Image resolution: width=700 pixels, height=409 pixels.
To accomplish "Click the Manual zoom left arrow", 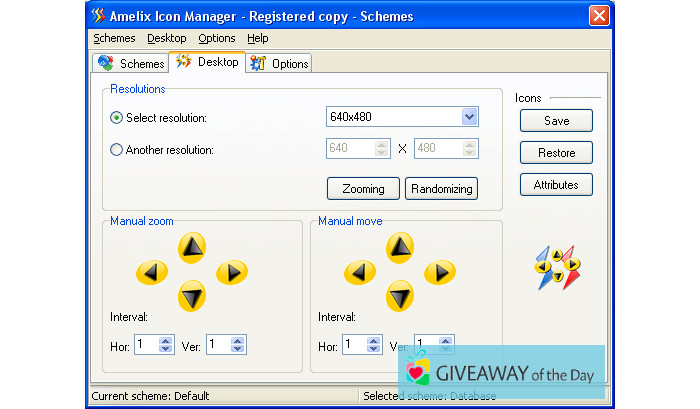I will coord(152,272).
